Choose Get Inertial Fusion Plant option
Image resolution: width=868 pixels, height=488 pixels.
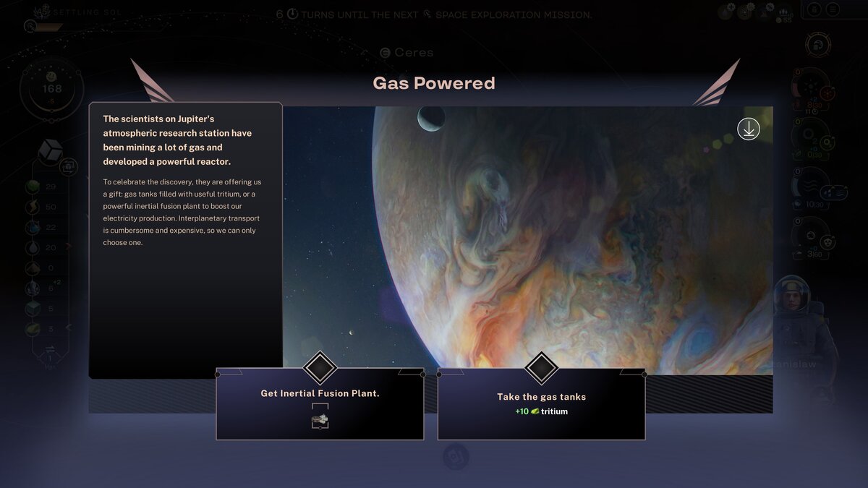click(x=320, y=403)
